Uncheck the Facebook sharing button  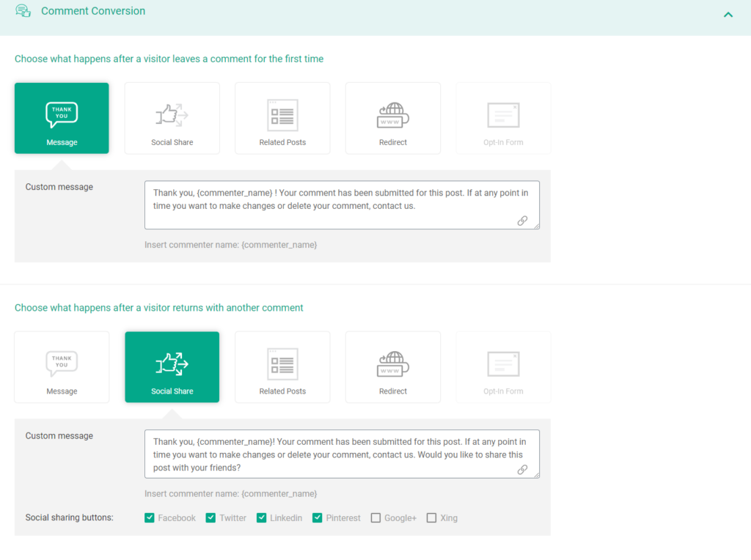(x=150, y=517)
